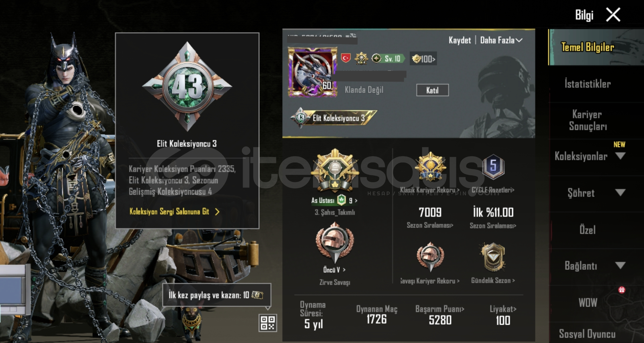Open the Elit Koleksiyoncu 3 banner
This screenshot has width=644, height=343.
coord(334,118)
